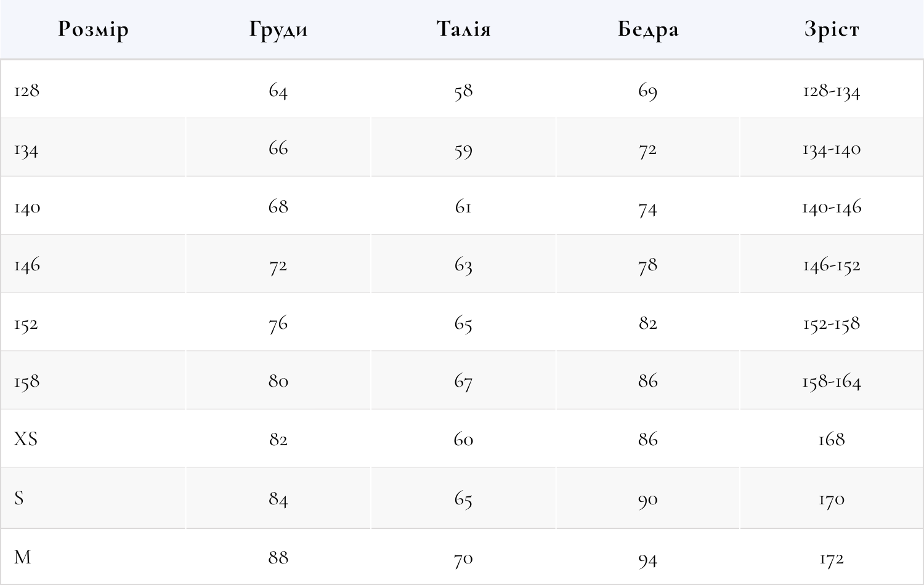924x585 pixels.
Task: Select the S size row label
Action: (x=19, y=498)
